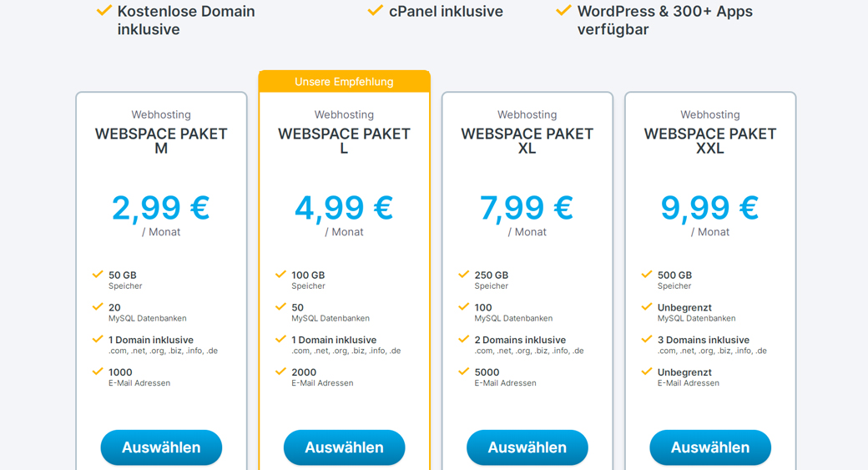Viewport: 868px width, 470px height.
Task: Click the checkmark beside cPanel inklusive
Action: 376,11
